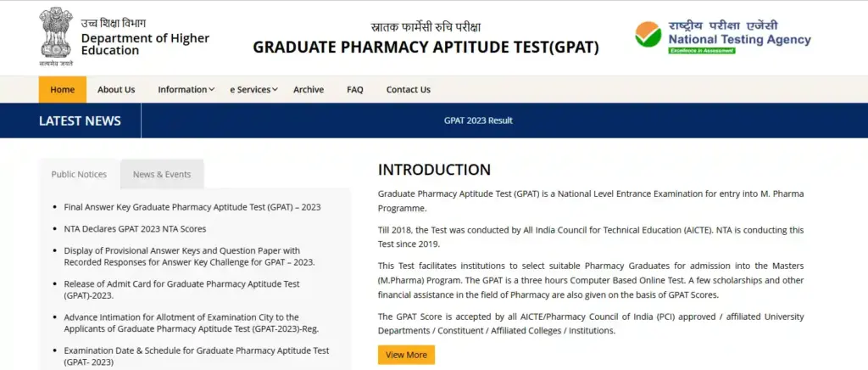Click the Government of India emblem logo
Image resolution: width=868 pixels, height=370 pixels.
coord(56,36)
